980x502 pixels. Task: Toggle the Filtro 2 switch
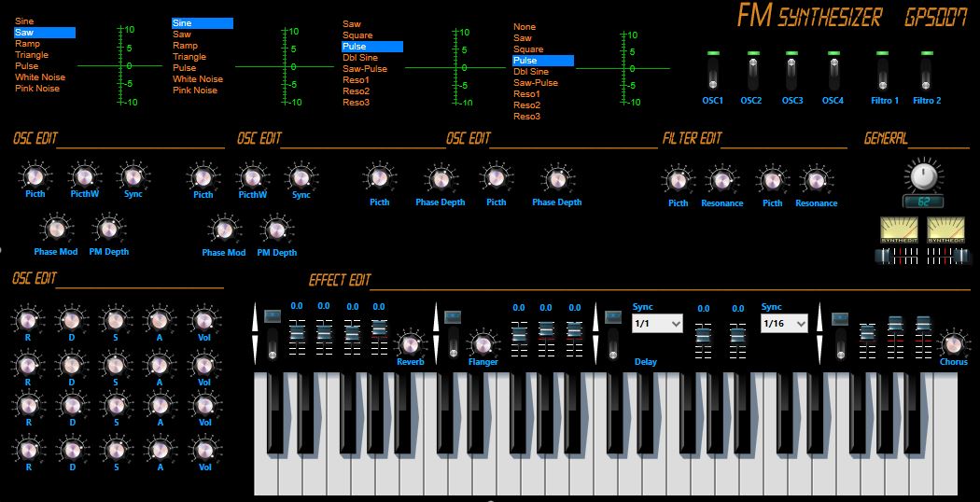[x=926, y=74]
